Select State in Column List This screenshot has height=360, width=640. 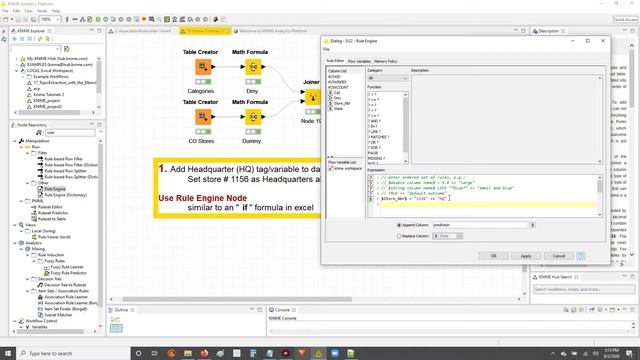(338, 109)
